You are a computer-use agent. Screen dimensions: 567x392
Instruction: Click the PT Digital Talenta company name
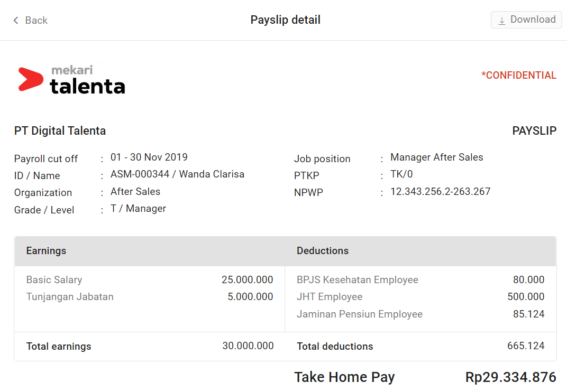(60, 130)
